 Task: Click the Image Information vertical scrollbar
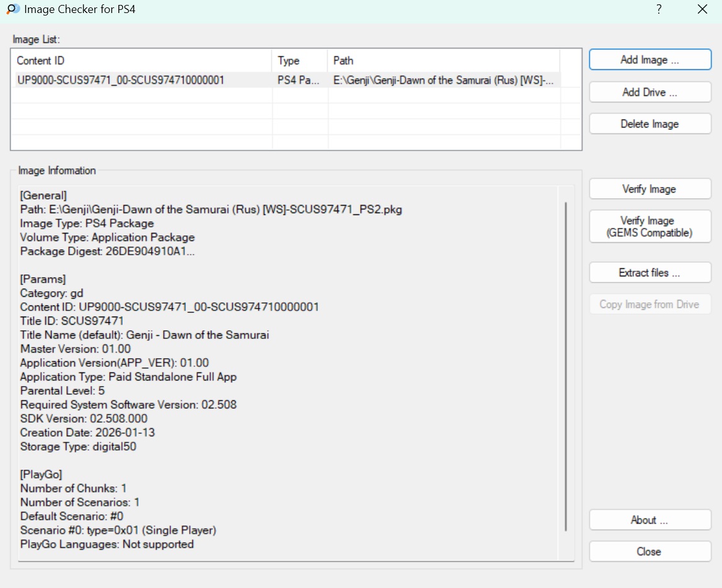566,366
